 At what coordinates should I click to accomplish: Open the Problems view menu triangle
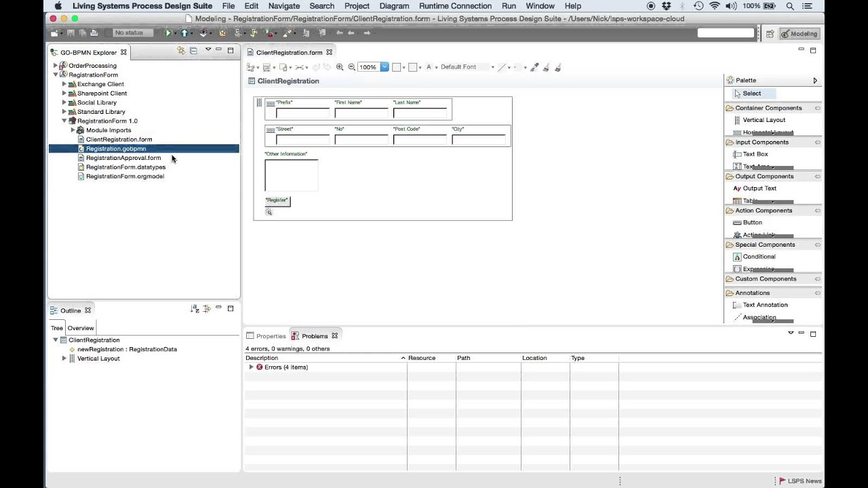[791, 333]
